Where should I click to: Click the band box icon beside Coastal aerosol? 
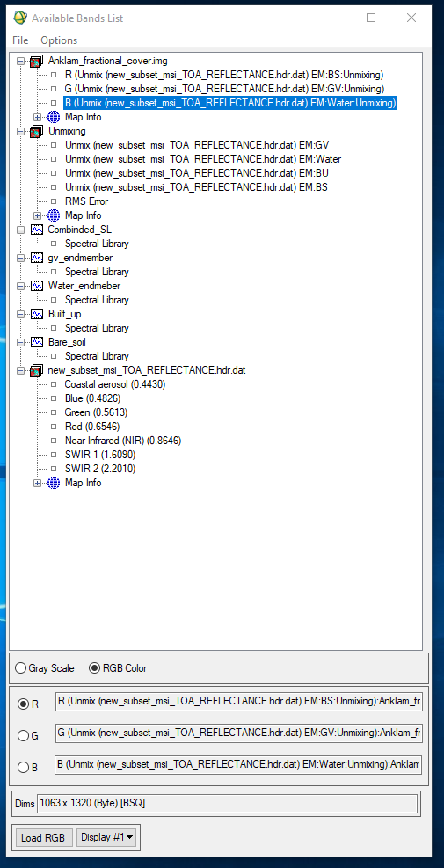pos(54,384)
